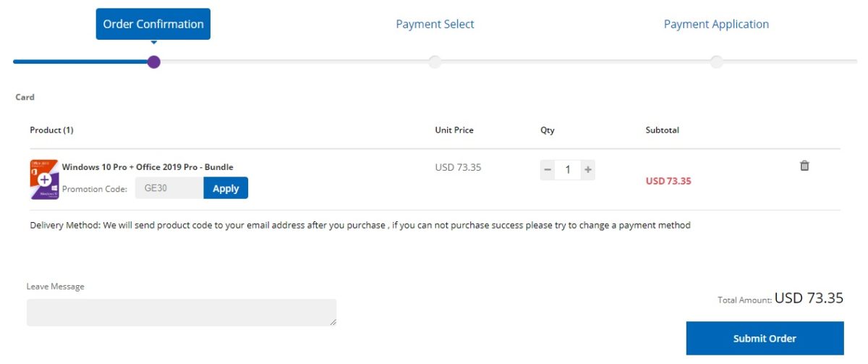Click inside the Leave Message text box

[181, 313]
